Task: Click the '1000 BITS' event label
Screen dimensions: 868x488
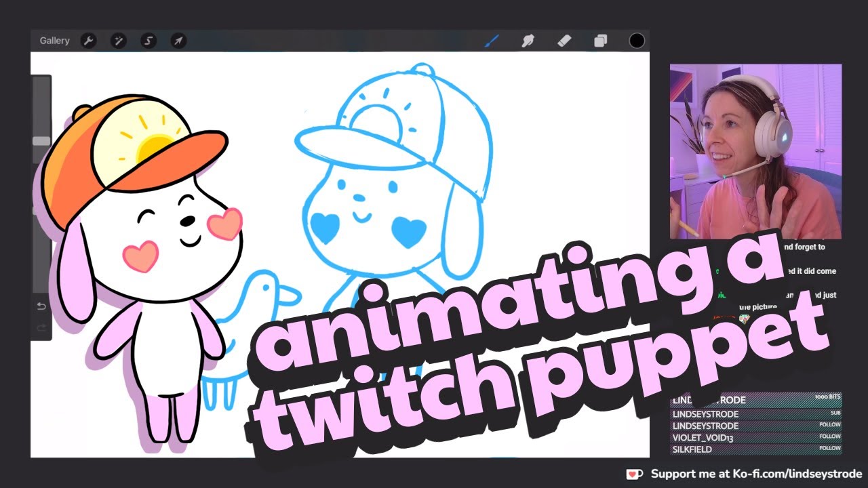Action: (827, 396)
